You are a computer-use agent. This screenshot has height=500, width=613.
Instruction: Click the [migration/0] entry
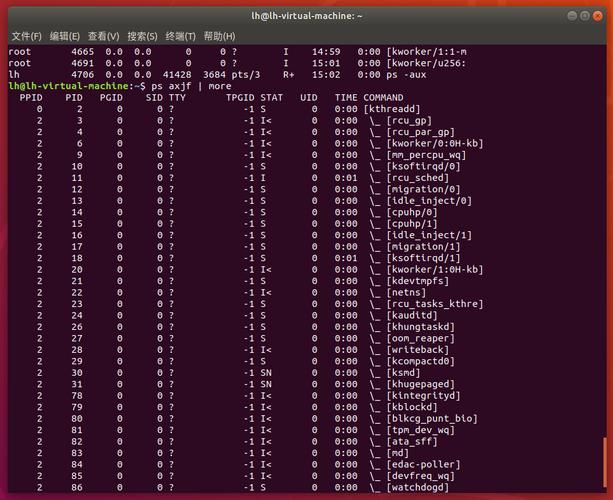click(x=423, y=189)
